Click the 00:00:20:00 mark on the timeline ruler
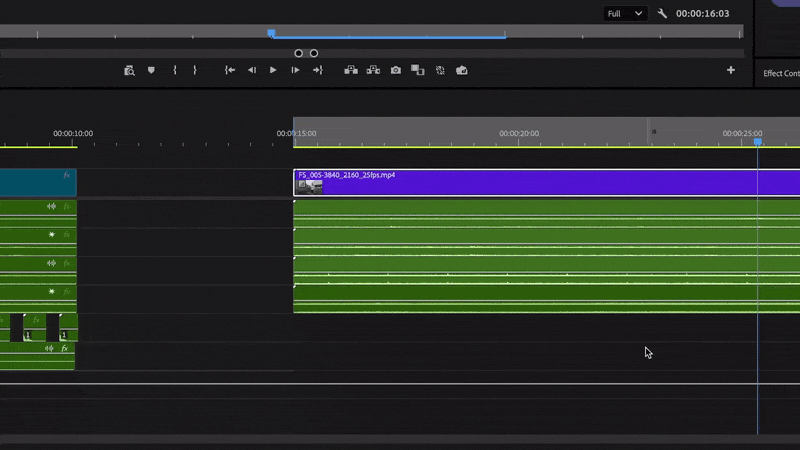The height and width of the screenshot is (450, 800). pyautogui.click(x=519, y=133)
